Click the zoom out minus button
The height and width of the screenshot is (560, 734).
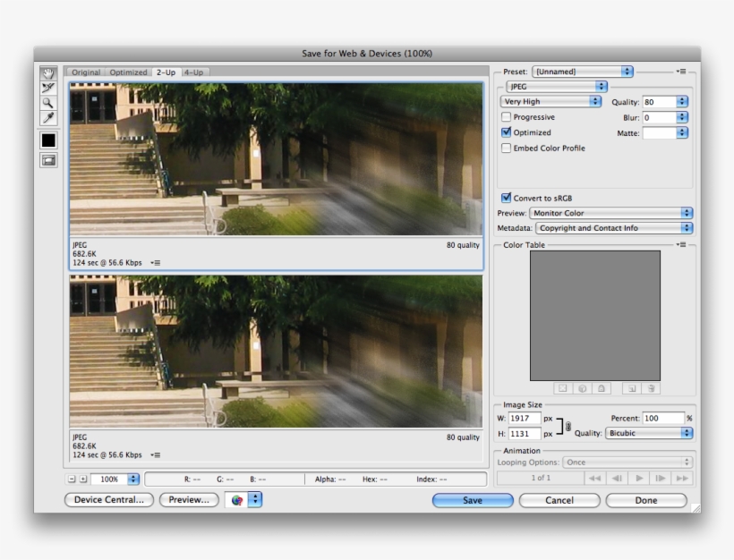(73, 479)
